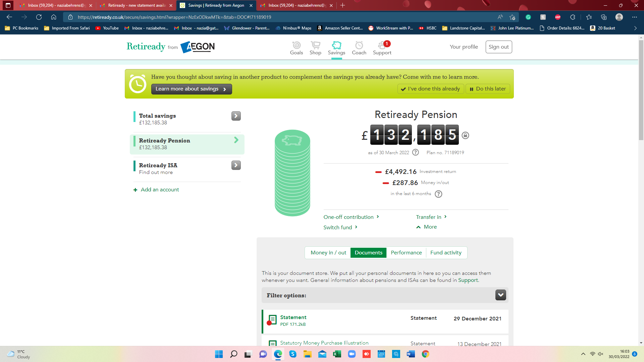The image size is (644, 362).
Task: Click the lock icon beside the pension balance
Action: click(465, 135)
